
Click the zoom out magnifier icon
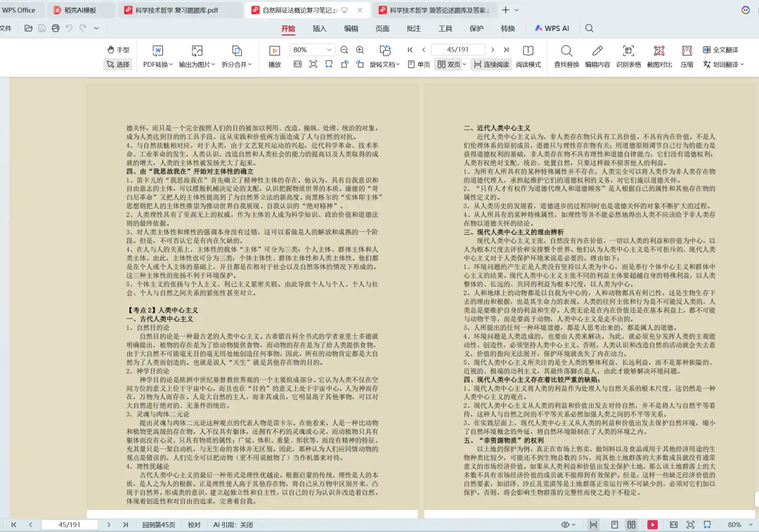(x=344, y=50)
